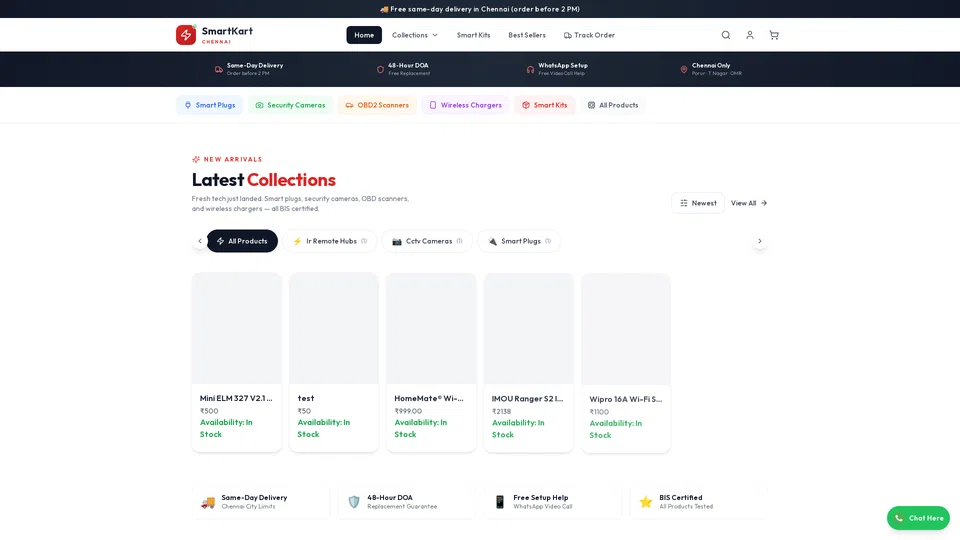The height and width of the screenshot is (540, 960).
Task: Open Track Order navigation item
Action: coord(589,35)
